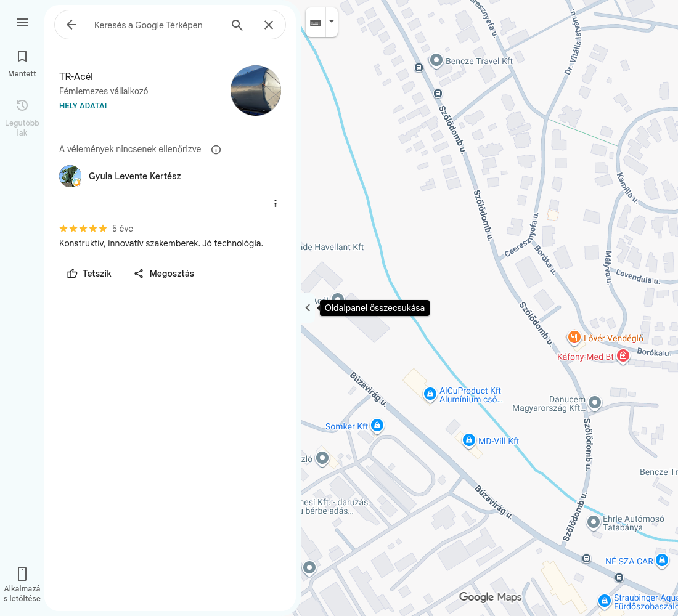This screenshot has width=678, height=616.
Task: Click the Havellant Kft map label
Action: pos(332,247)
